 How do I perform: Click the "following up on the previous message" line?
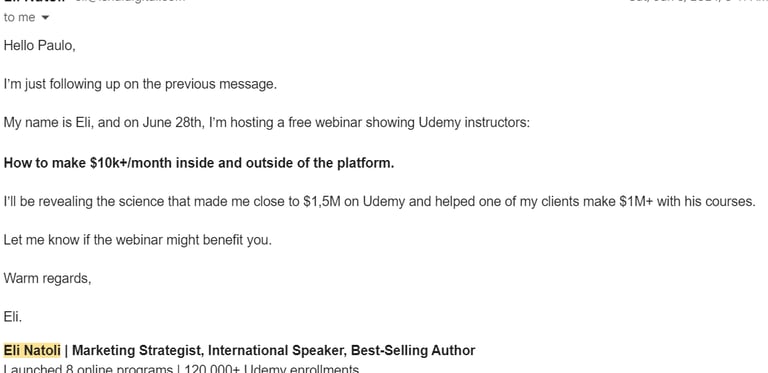[140, 84]
